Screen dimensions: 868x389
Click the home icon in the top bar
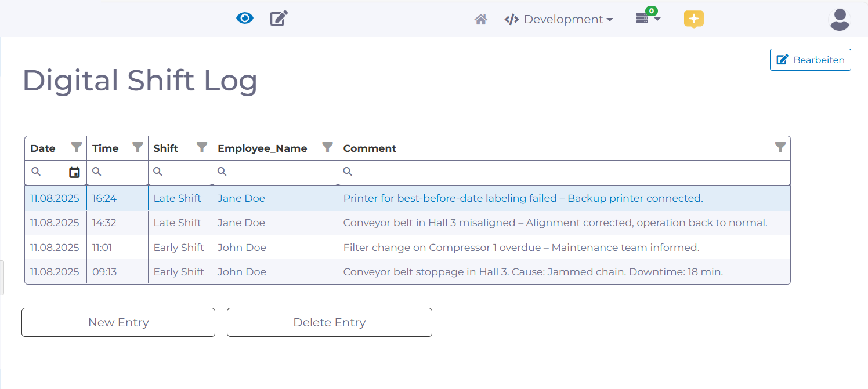click(x=480, y=19)
